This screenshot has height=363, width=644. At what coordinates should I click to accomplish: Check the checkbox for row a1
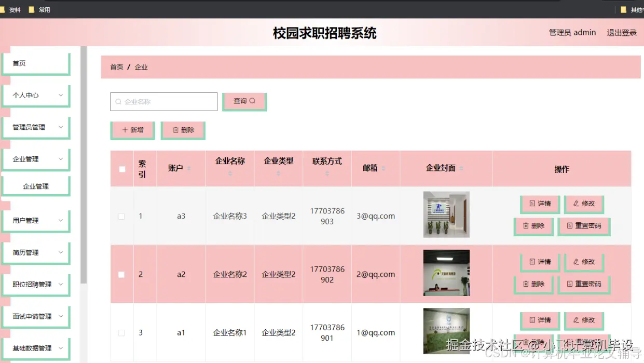(x=121, y=332)
